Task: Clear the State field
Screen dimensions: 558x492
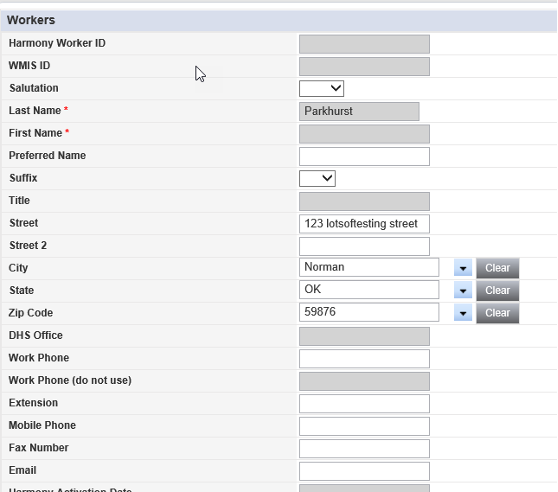Action: point(498,290)
